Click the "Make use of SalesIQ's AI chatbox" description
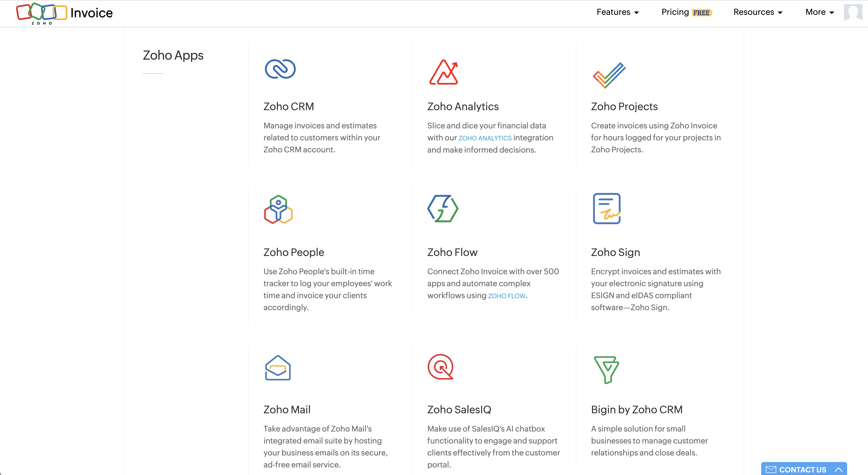The width and height of the screenshot is (868, 475). coord(494,447)
